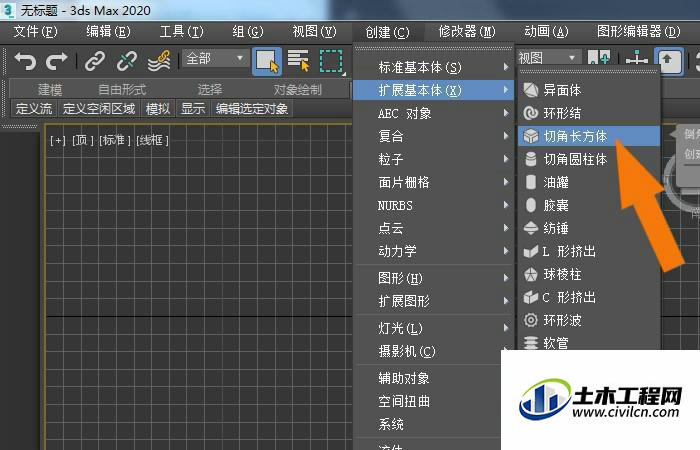
Task: Click the 球棱柱 gengon icon
Action: coord(531,274)
